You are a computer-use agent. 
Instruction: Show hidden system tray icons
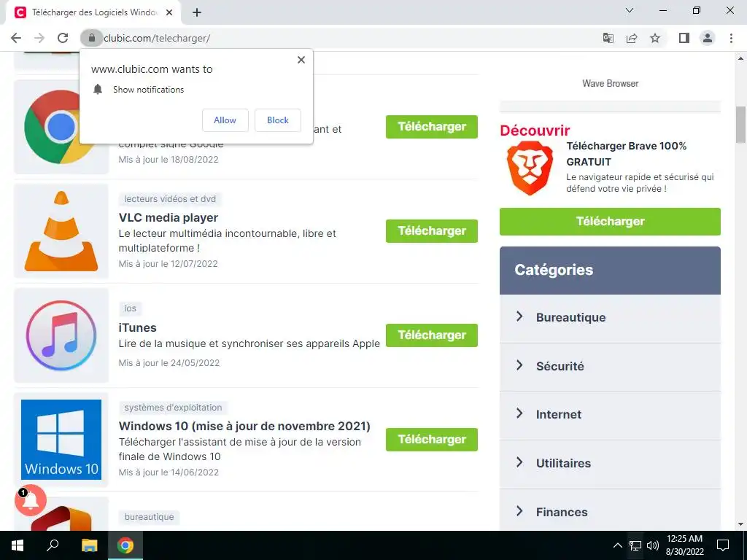click(x=617, y=545)
